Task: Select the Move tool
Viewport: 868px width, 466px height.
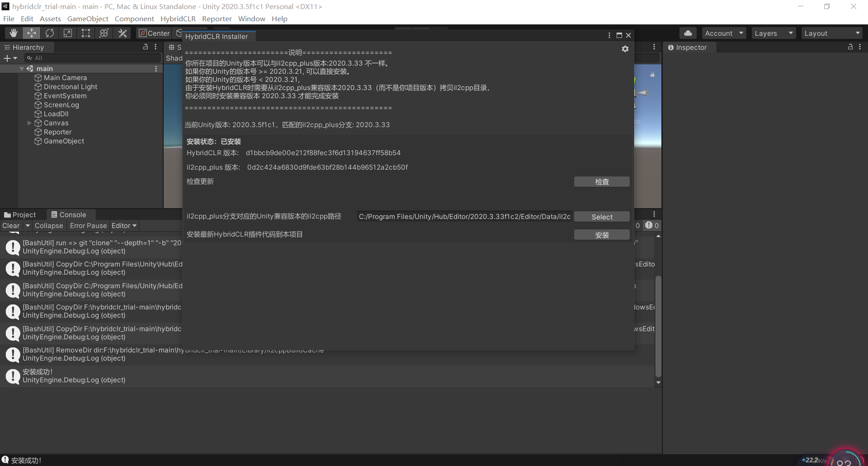Action: point(32,33)
